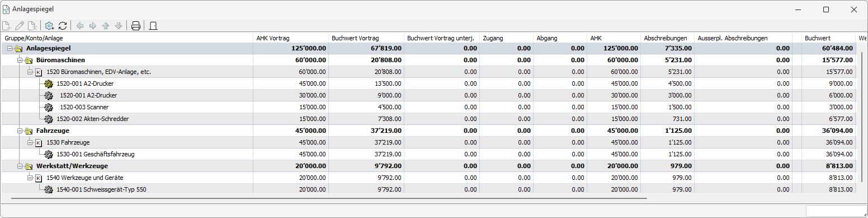
Task: Collapse the Fahrzeuge group node
Action: click(20, 131)
